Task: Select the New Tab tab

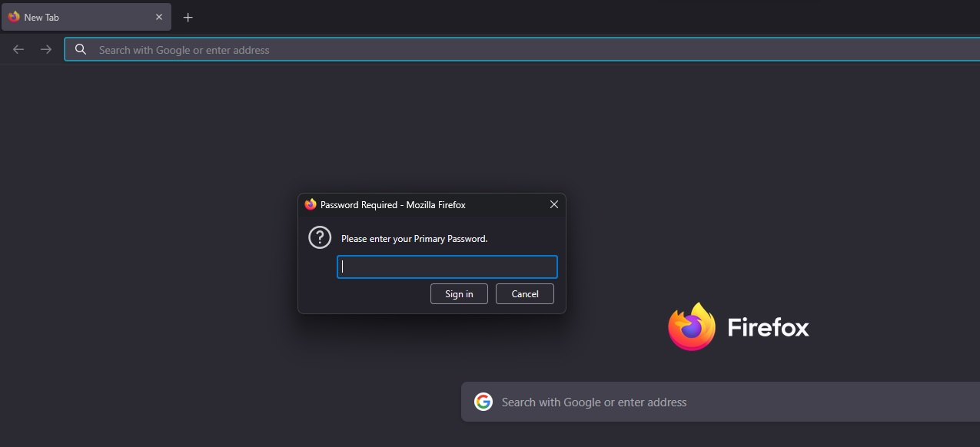Action: pyautogui.click(x=86, y=17)
